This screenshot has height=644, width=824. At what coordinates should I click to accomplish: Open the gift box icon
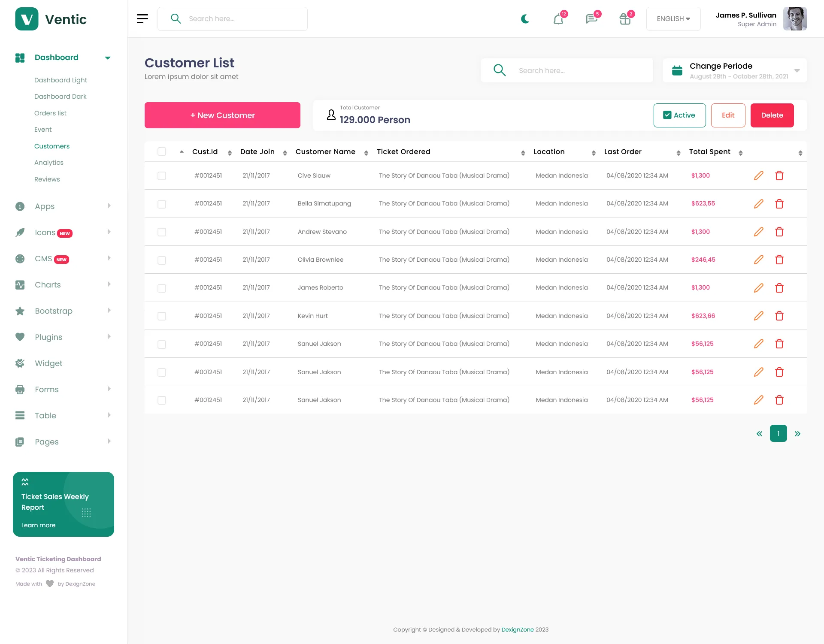pos(625,19)
